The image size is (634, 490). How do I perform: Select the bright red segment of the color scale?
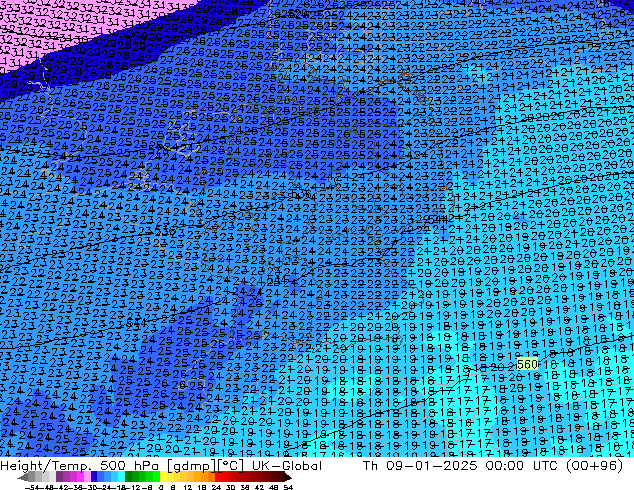(218, 477)
